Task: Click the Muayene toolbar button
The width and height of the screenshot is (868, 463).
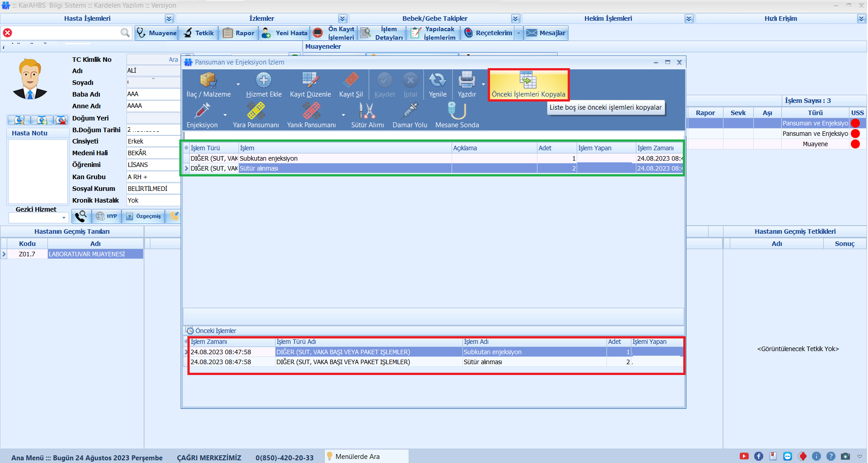Action: (157, 33)
